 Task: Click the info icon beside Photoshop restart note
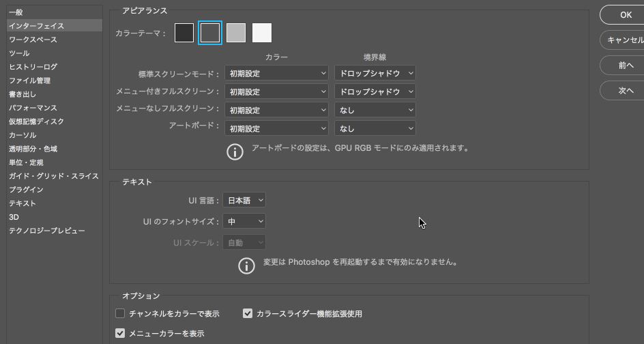point(246,266)
